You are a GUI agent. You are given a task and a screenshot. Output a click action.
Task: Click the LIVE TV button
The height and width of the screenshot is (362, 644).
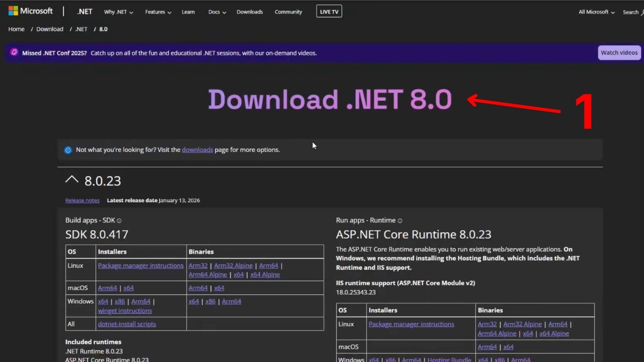[329, 11]
